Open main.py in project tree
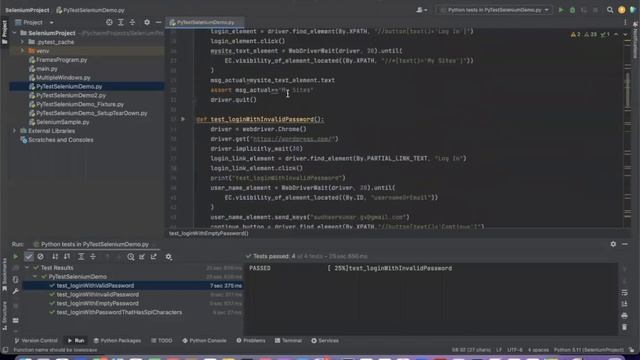This screenshot has height=360, width=640. pyautogui.click(x=47, y=69)
